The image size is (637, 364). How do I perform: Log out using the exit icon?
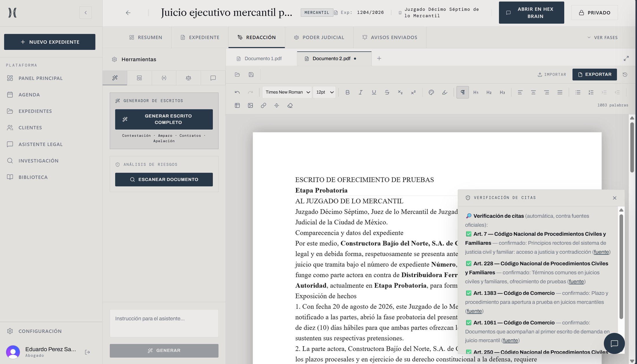point(87,352)
